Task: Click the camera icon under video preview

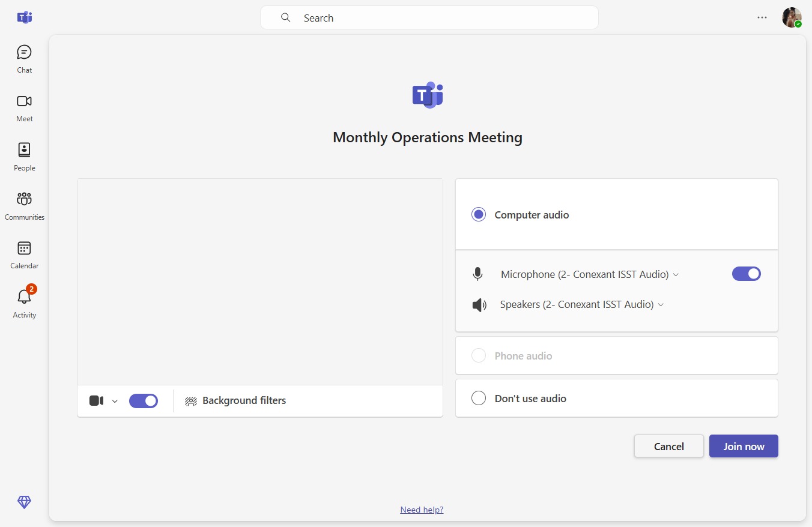Action: pyautogui.click(x=96, y=401)
